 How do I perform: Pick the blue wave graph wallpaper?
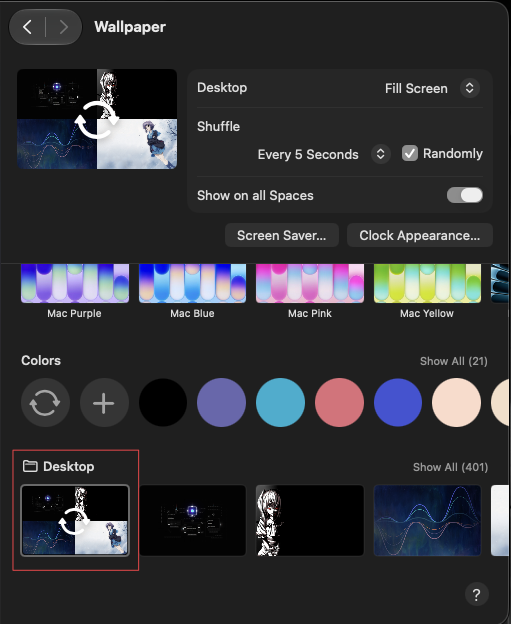(427, 520)
